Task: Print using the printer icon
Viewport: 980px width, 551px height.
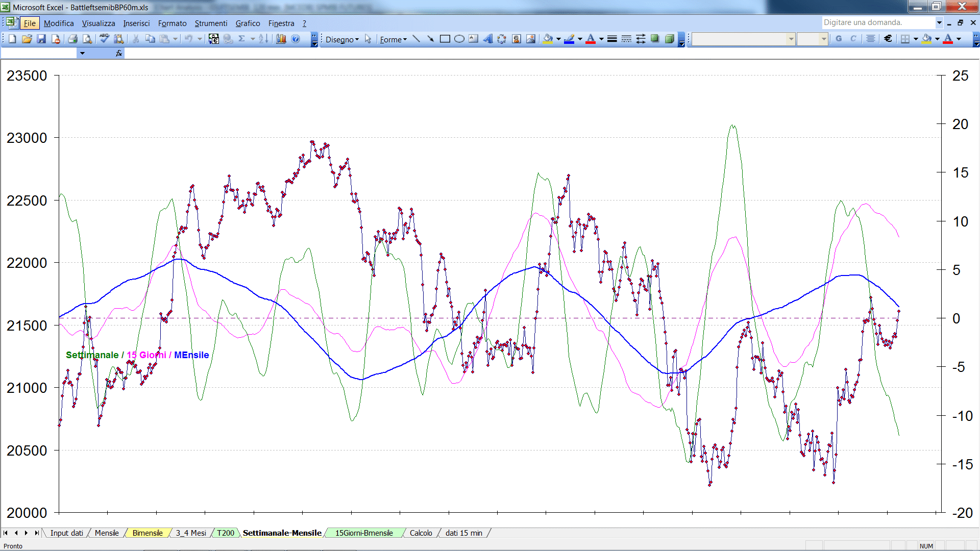Action: [x=72, y=39]
